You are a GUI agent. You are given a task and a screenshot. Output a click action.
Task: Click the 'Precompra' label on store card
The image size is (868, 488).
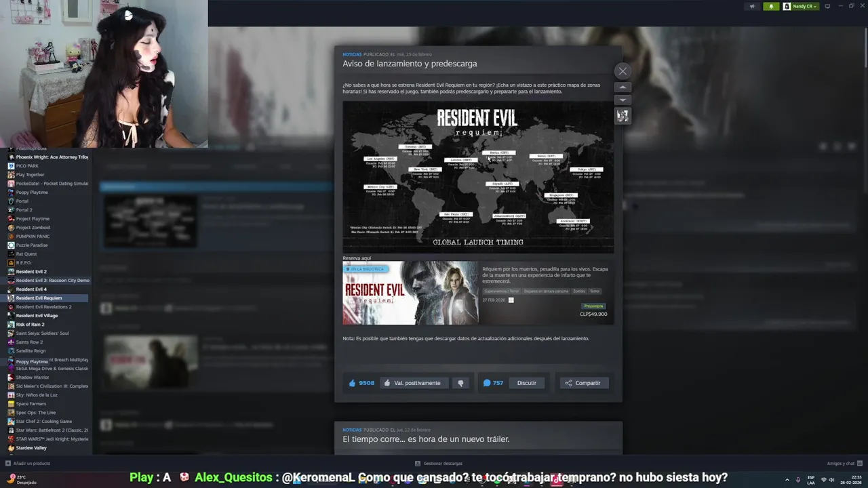pos(593,306)
